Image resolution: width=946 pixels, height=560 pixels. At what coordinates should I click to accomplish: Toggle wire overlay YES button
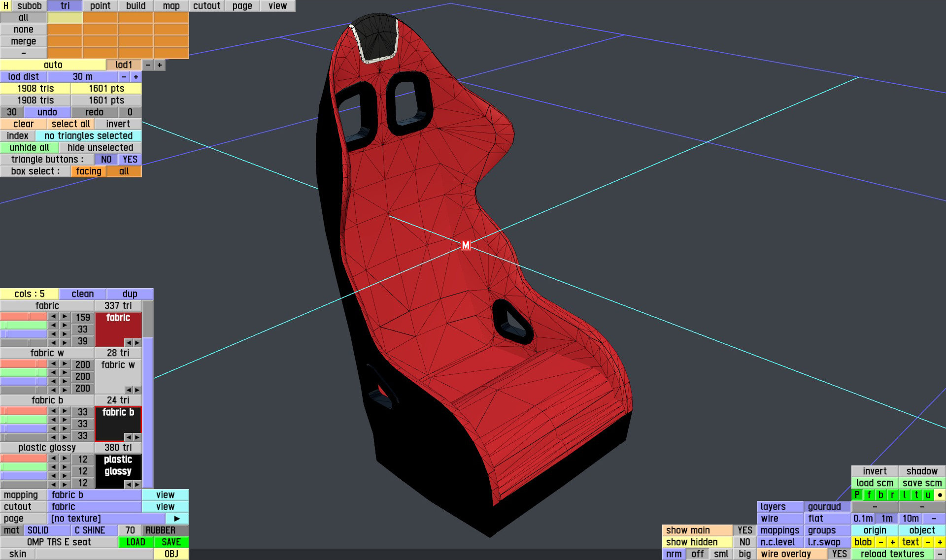coord(839,554)
